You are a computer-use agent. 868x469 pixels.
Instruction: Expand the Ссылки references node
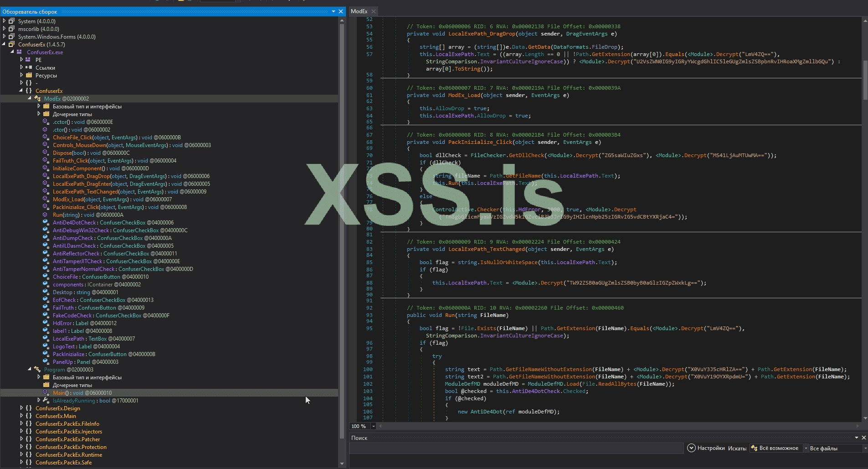point(21,67)
